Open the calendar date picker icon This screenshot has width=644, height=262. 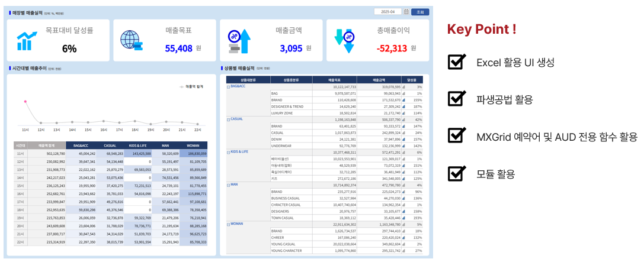[x=406, y=11]
